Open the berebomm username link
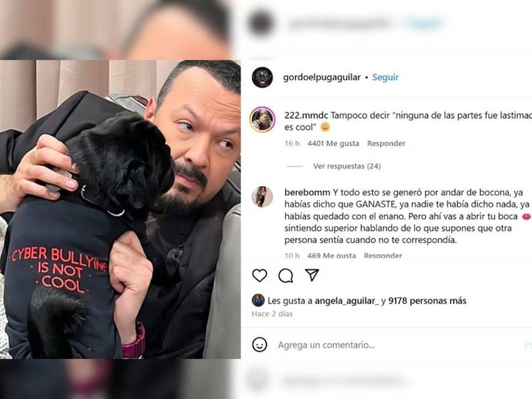532x399 pixels. coord(307,192)
